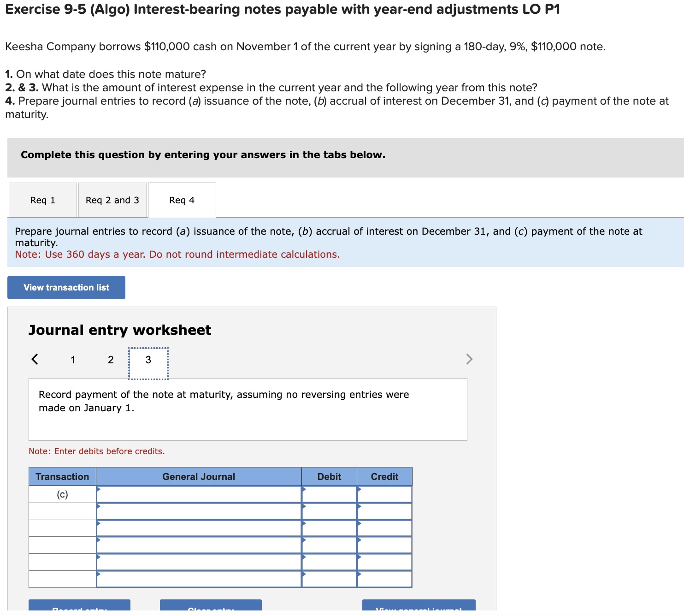
Task: Open the account dropdown in the second journal row
Action: pos(198,511)
